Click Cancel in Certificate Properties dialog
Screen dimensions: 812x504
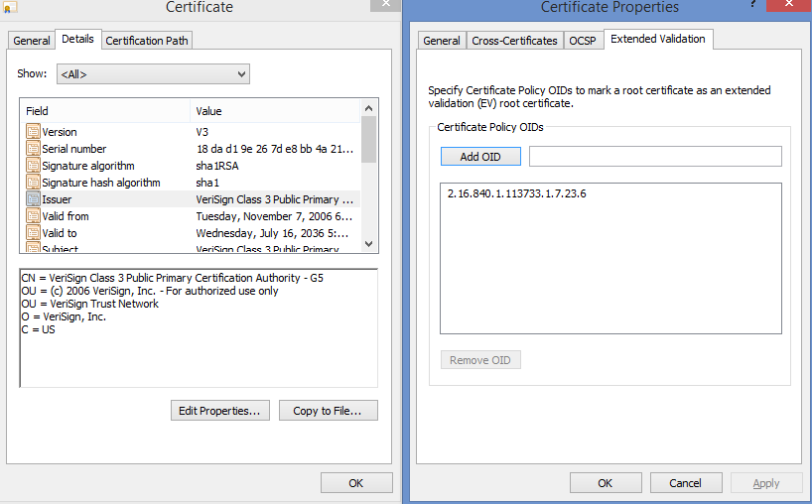(686, 483)
